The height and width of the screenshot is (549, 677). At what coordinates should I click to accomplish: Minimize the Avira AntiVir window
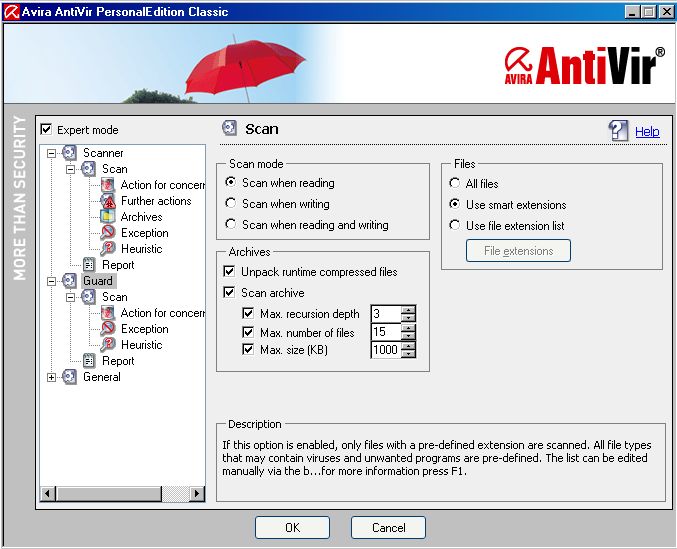point(632,12)
